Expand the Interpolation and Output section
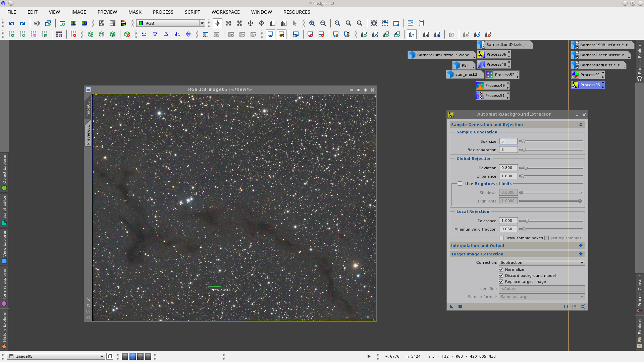Screen dimensions: 644x362 581,246
